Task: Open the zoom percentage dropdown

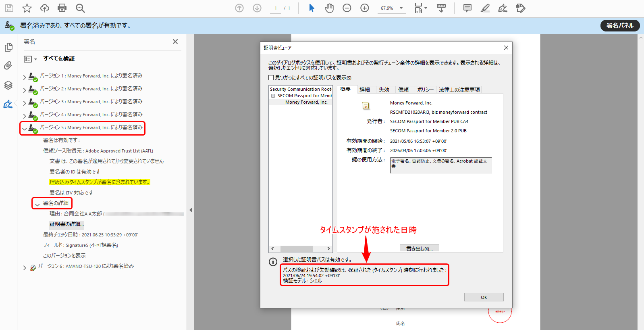Action: [x=401, y=8]
